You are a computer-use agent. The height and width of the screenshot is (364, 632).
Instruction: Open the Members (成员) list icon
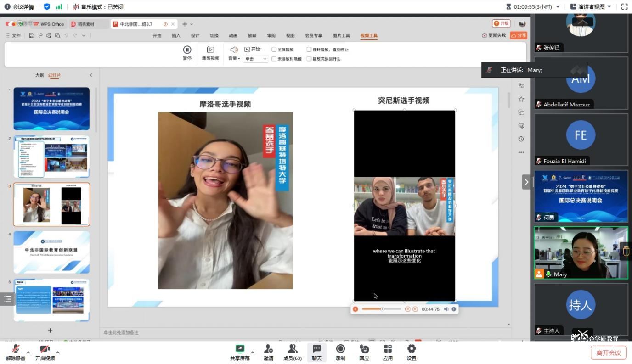292,349
